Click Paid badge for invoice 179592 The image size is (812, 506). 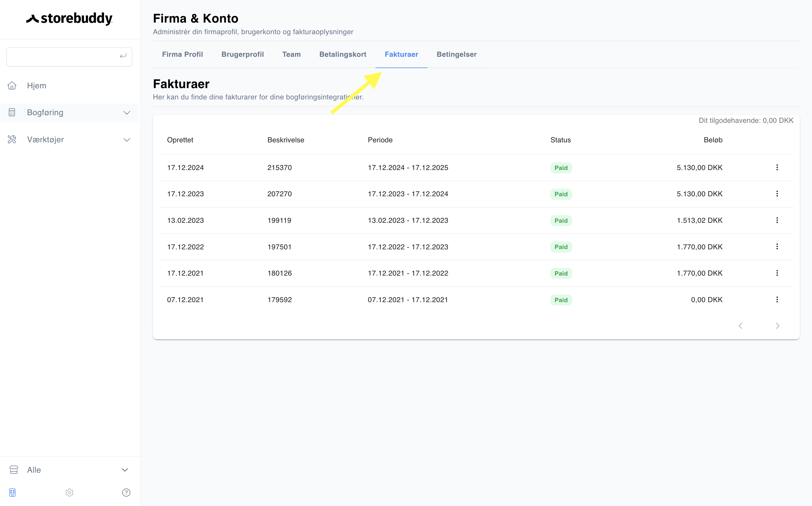[x=561, y=300]
